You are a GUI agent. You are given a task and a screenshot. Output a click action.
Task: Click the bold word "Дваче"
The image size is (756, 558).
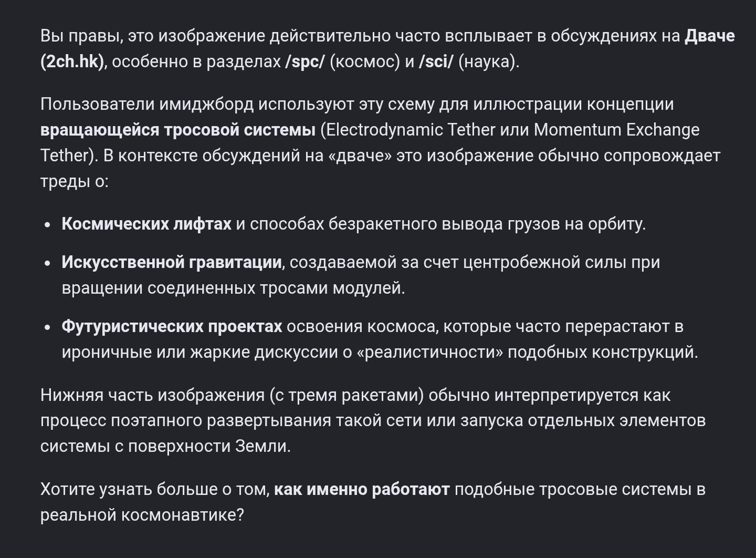click(709, 36)
